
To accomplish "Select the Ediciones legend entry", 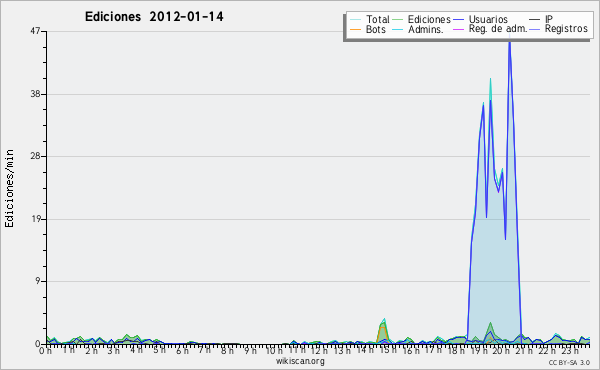I will (429, 19).
